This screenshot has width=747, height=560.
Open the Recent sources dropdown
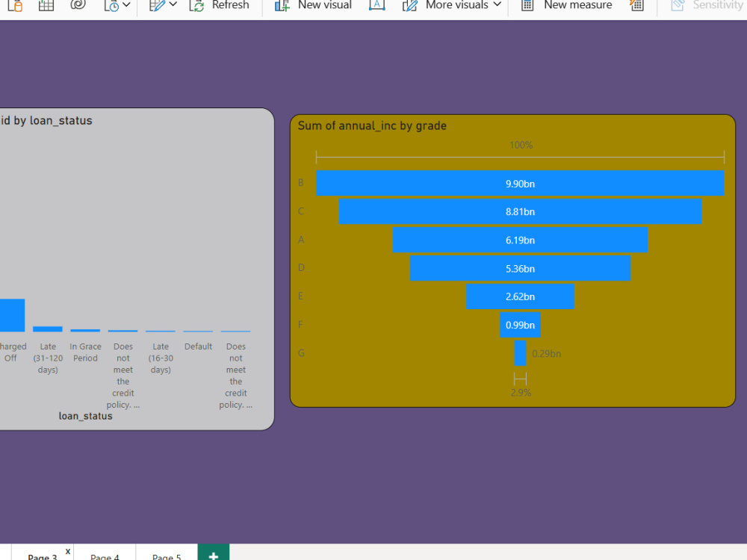(x=117, y=5)
